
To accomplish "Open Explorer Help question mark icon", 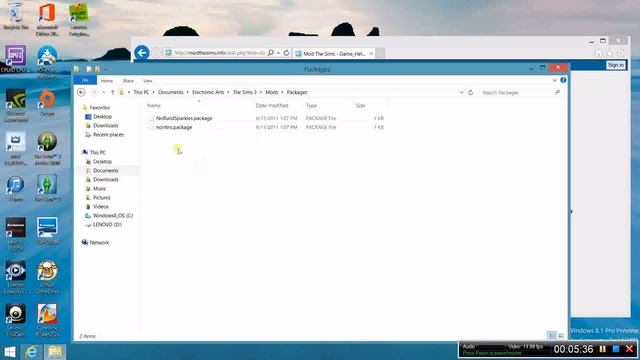I will pyautogui.click(x=563, y=80).
